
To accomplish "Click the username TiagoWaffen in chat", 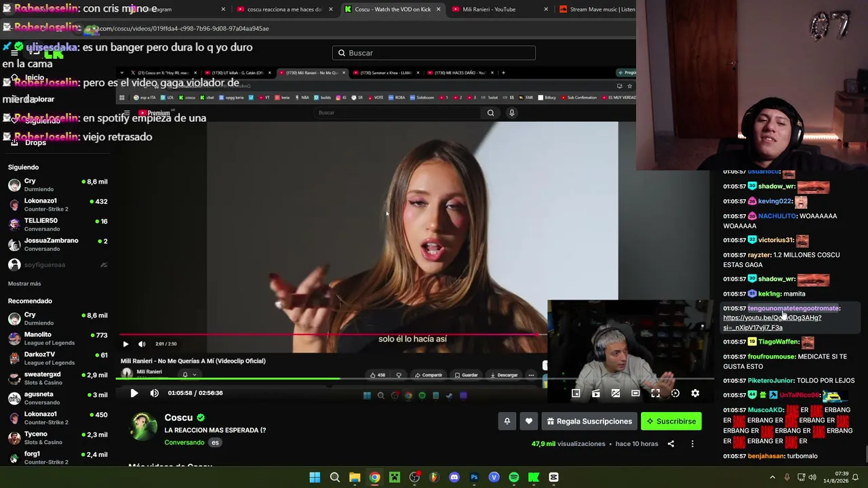I will pyautogui.click(x=778, y=342).
